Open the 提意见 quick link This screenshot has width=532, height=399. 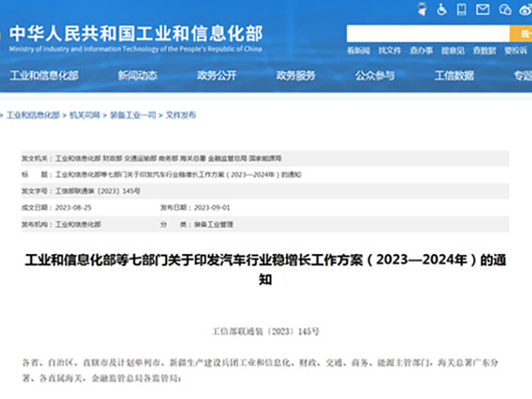453,51
